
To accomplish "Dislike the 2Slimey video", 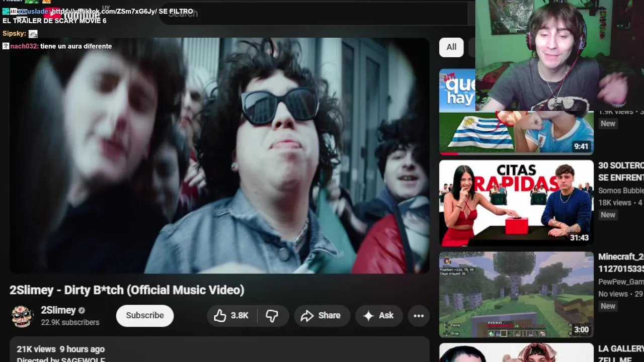I will 272,316.
